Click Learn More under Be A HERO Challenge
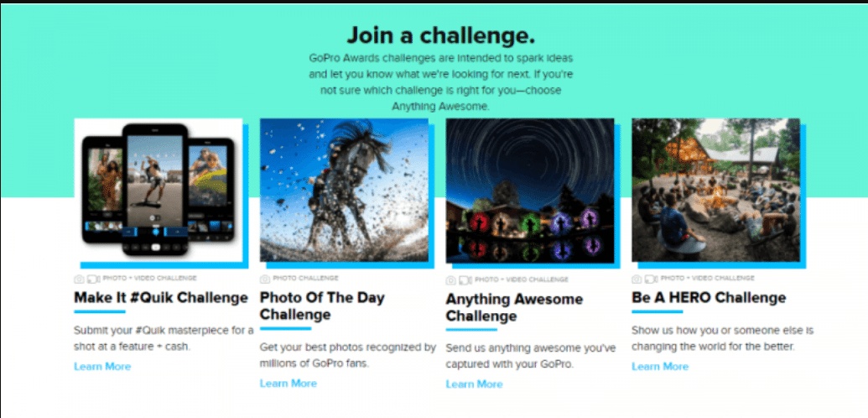868x418 pixels. (x=660, y=367)
